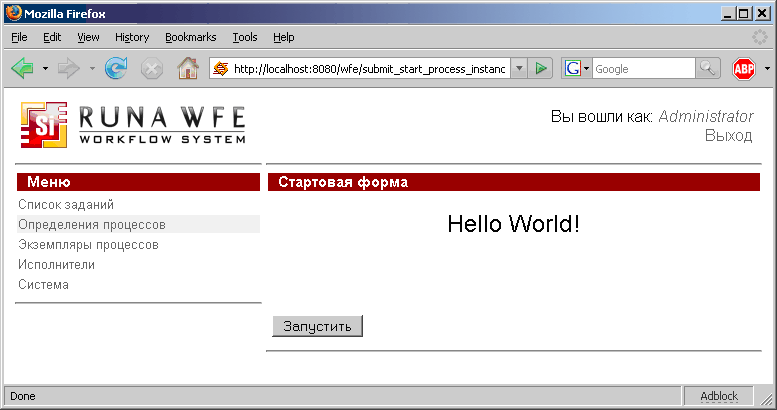Viewport: 777px width, 410px height.
Task: Maximize the Firefox window
Action: click(744, 13)
